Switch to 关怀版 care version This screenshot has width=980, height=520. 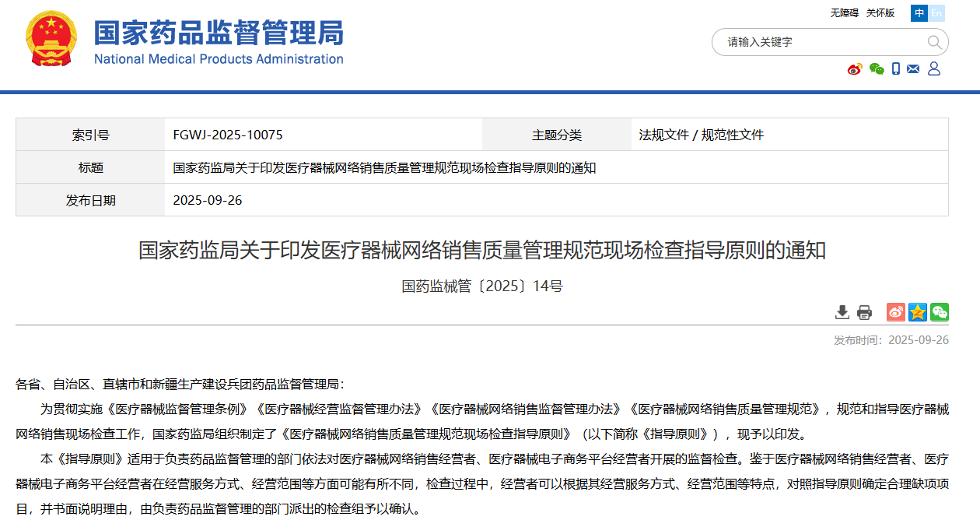pos(880,13)
